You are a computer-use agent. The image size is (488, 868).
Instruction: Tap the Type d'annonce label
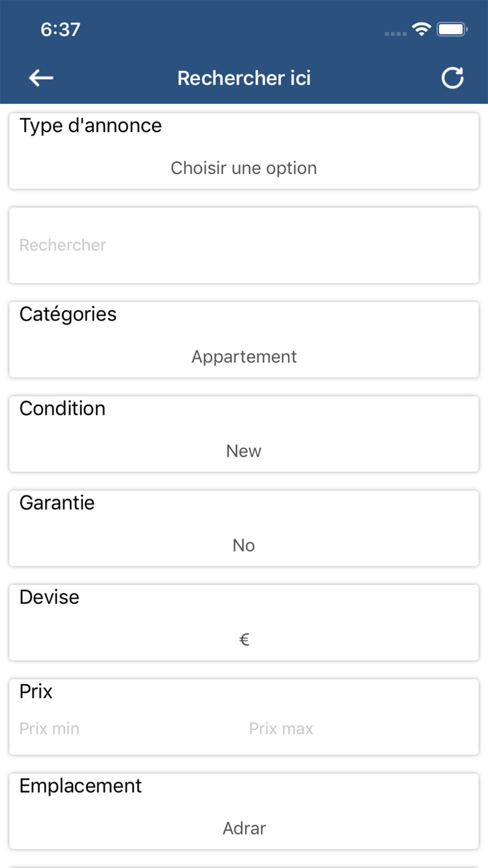click(x=90, y=126)
